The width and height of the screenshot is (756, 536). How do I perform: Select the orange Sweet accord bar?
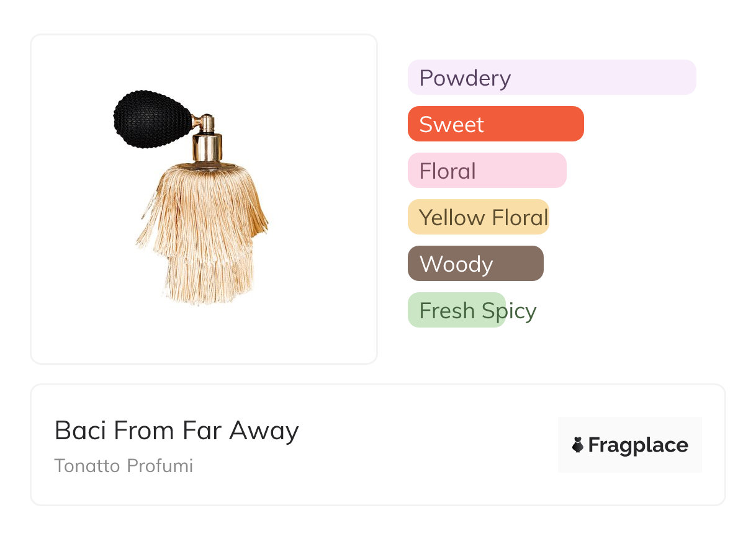tap(495, 124)
